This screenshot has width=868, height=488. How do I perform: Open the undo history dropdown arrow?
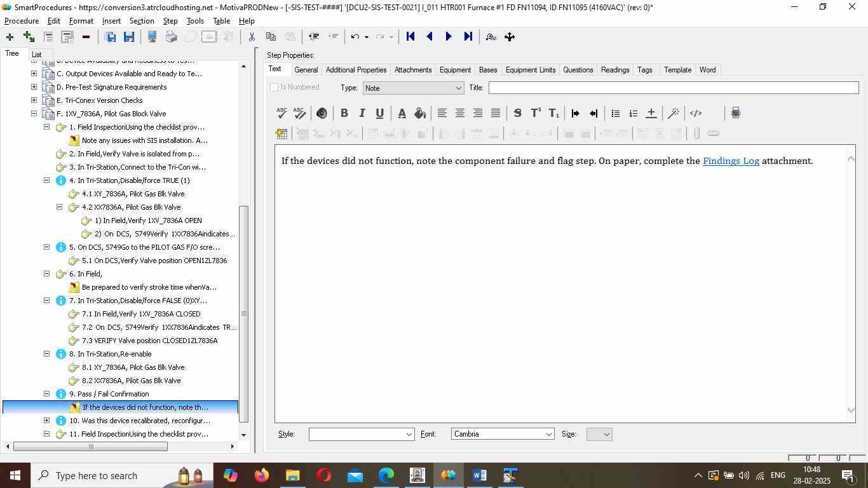pyautogui.click(x=367, y=37)
